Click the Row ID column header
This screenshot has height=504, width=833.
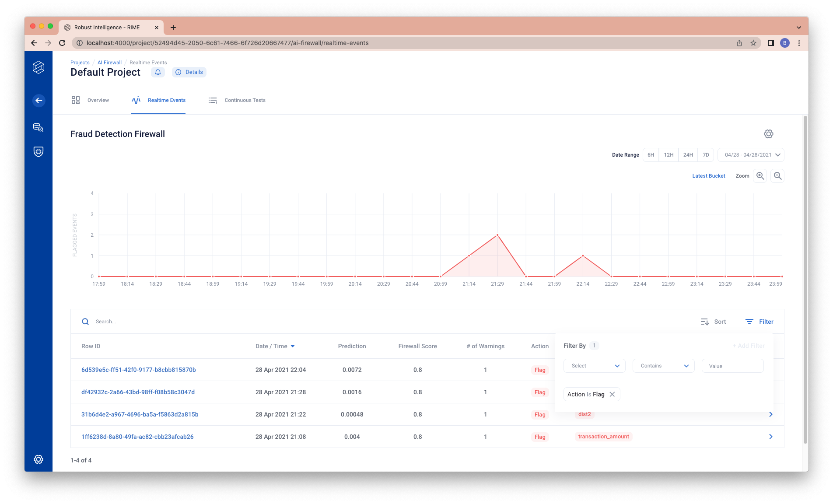pyautogui.click(x=91, y=346)
